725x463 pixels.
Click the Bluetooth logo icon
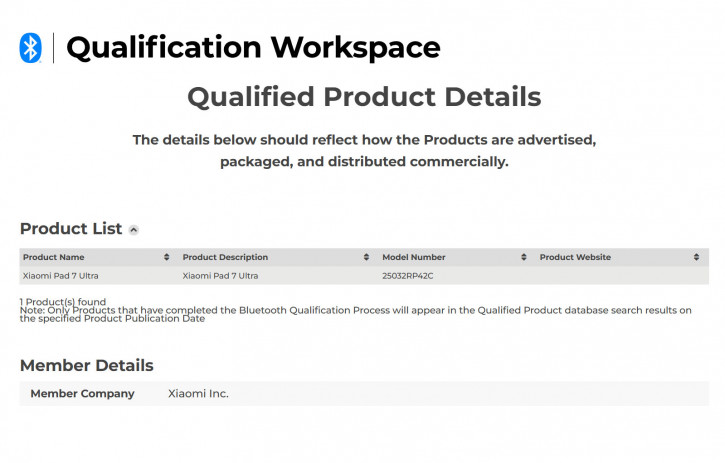click(31, 48)
